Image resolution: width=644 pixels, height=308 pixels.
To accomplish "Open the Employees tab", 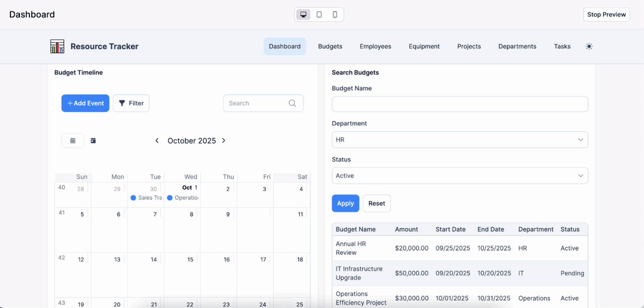I will 375,46.
